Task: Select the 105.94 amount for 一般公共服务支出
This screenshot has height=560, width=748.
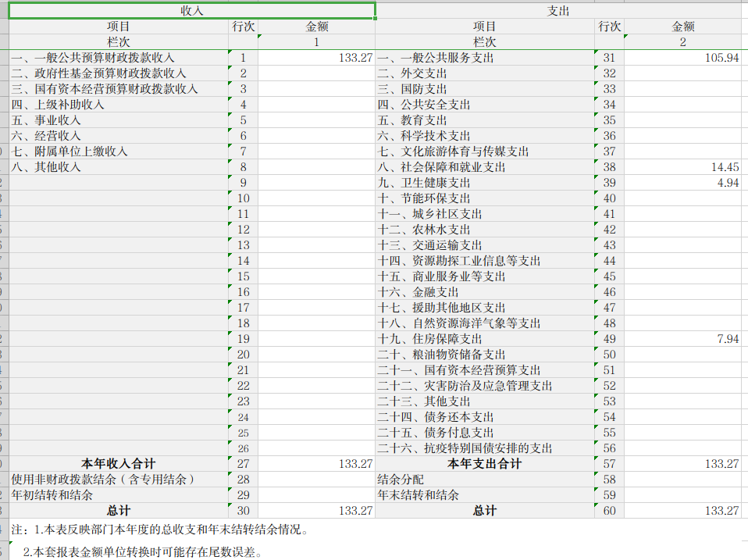Action: pos(682,58)
